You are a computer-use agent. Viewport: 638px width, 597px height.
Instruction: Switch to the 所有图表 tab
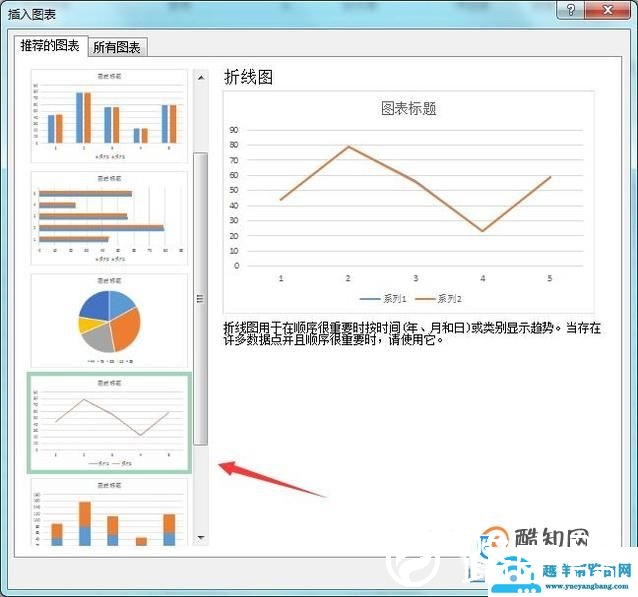(x=117, y=47)
